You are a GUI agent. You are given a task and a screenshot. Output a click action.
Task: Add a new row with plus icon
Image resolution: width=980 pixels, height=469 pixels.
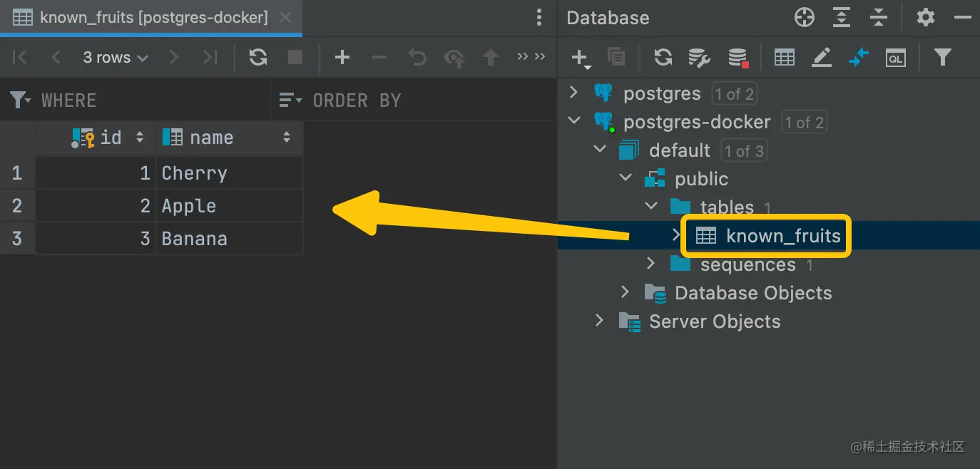coord(342,57)
